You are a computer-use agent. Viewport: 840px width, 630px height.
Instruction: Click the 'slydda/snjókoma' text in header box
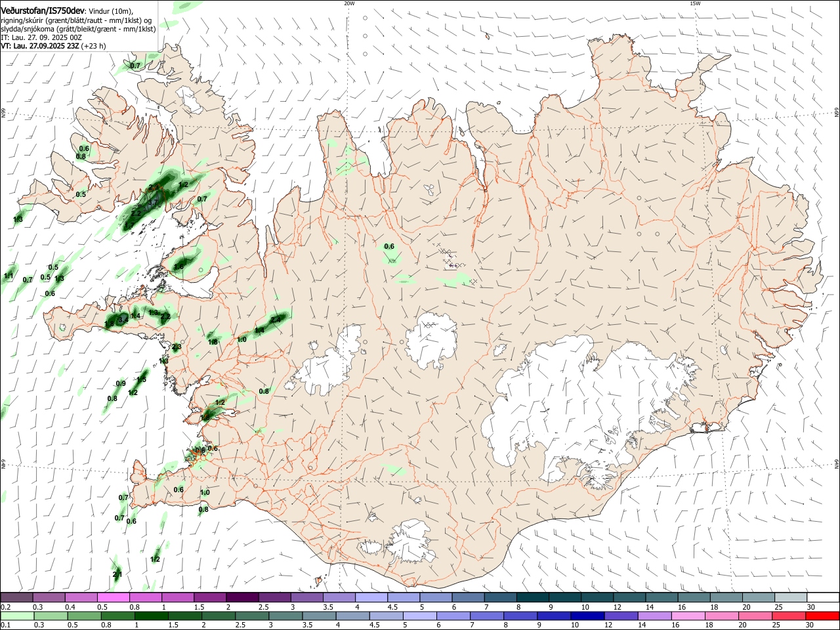pos(27,29)
